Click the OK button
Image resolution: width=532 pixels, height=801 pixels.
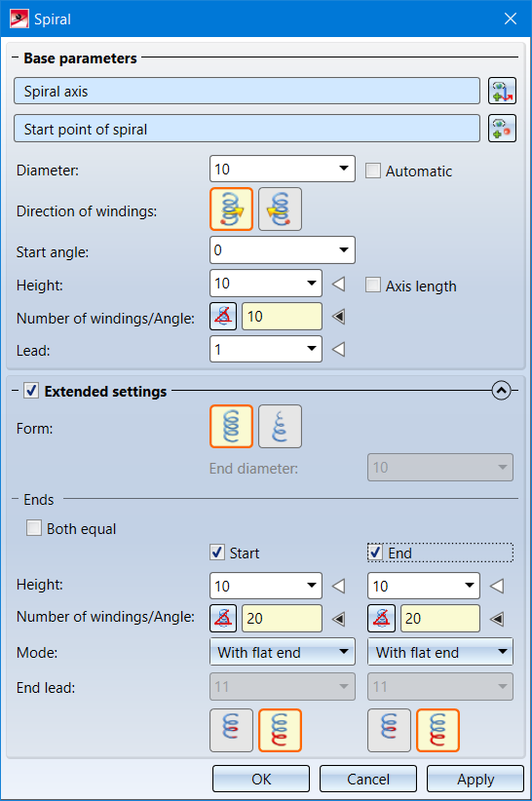(261, 779)
